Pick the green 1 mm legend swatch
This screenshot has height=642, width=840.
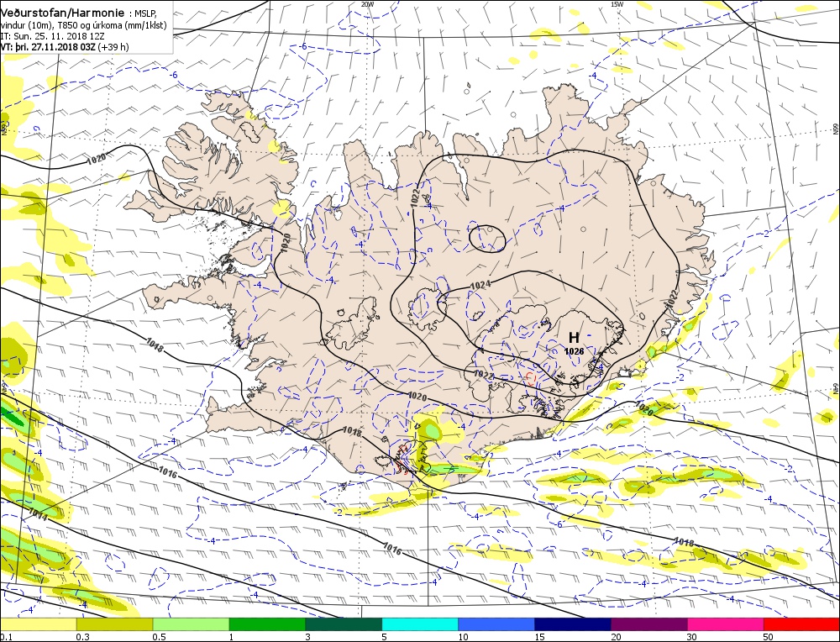[267, 624]
